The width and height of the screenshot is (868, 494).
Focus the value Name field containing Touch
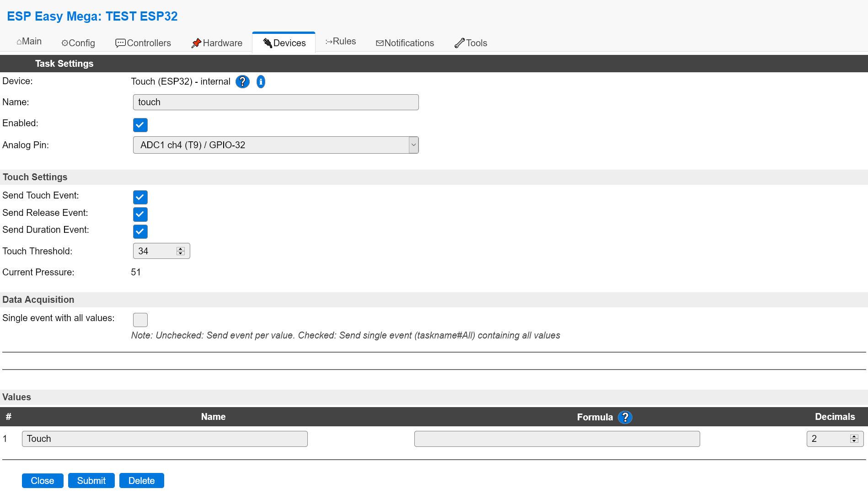tap(165, 439)
